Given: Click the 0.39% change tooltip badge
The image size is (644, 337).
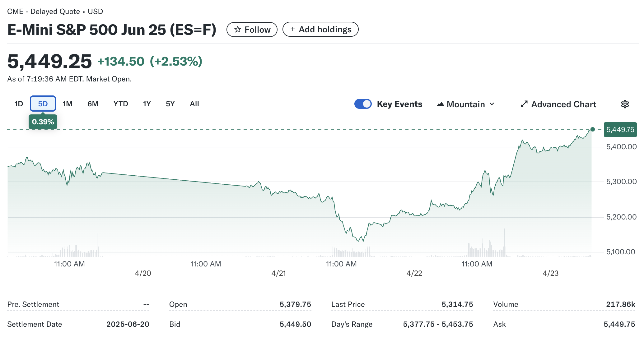Looking at the screenshot, I should point(43,122).
